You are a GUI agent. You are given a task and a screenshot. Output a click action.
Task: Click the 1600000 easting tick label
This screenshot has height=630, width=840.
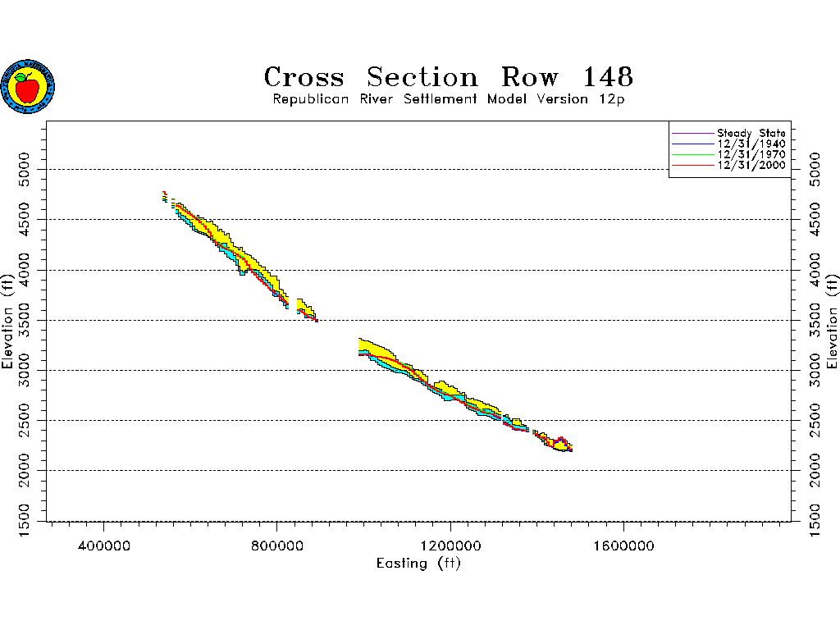625,545
